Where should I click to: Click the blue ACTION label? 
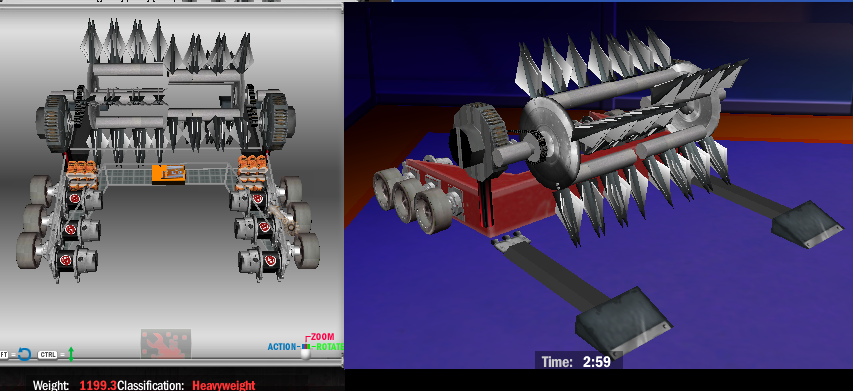282,347
